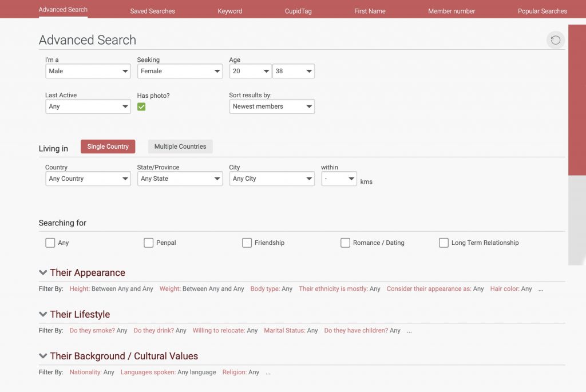
Task: Change the maximum age dropdown showing 38
Action: point(294,71)
